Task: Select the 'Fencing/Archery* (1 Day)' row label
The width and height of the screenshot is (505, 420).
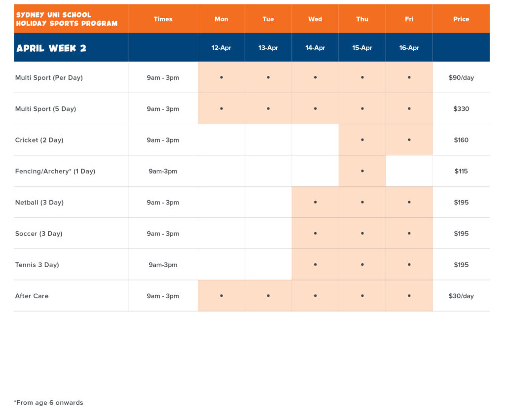Action: (55, 171)
